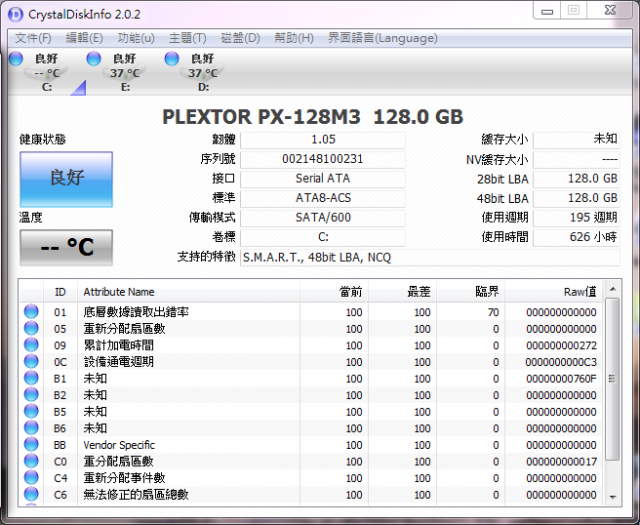Click the Raw值 column header
Screen dimensions: 640x525
pos(554,292)
